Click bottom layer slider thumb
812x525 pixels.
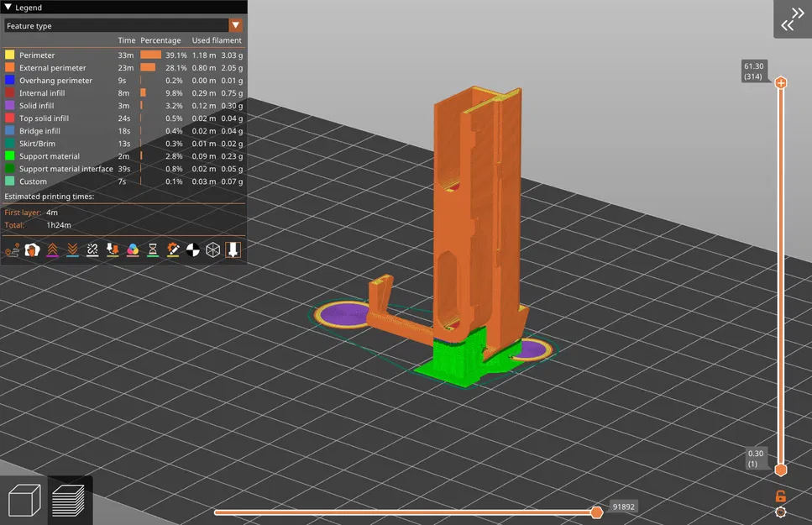pos(781,470)
